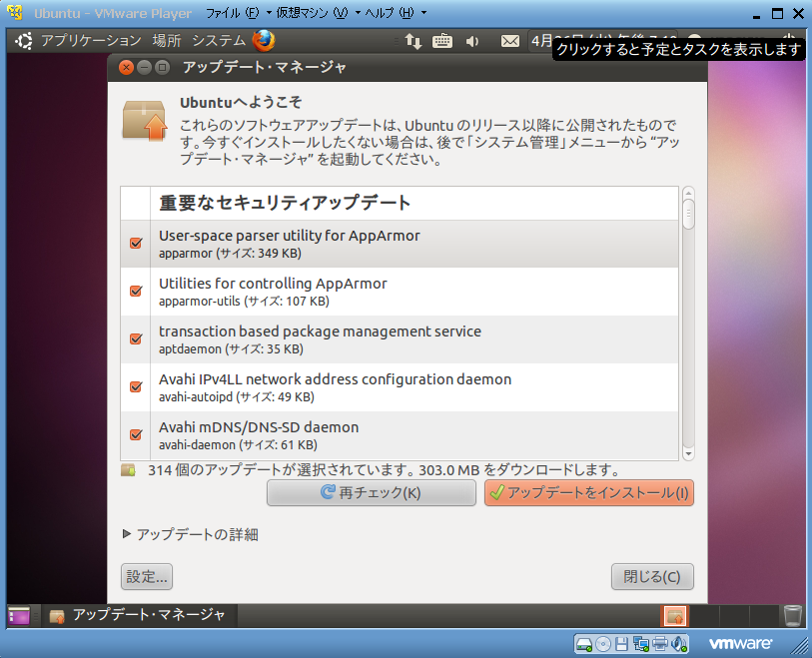
Task: Click the '314 個のアップデートが選択されています' status text
Action: 384,470
